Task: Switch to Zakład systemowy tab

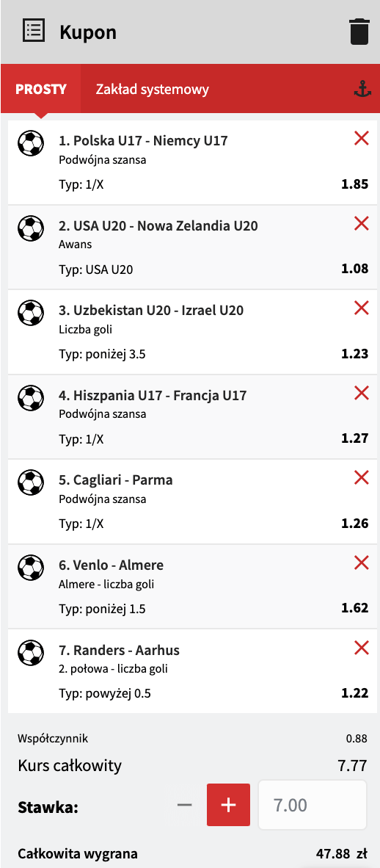Action: point(152,89)
